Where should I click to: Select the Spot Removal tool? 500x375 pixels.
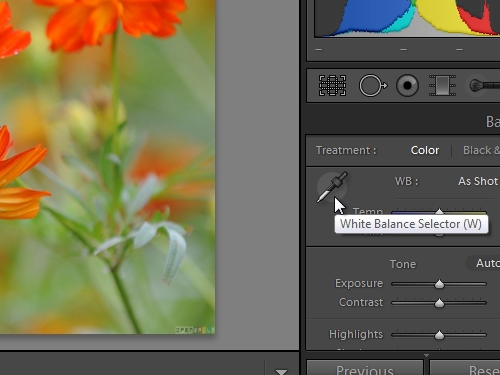pyautogui.click(x=373, y=86)
